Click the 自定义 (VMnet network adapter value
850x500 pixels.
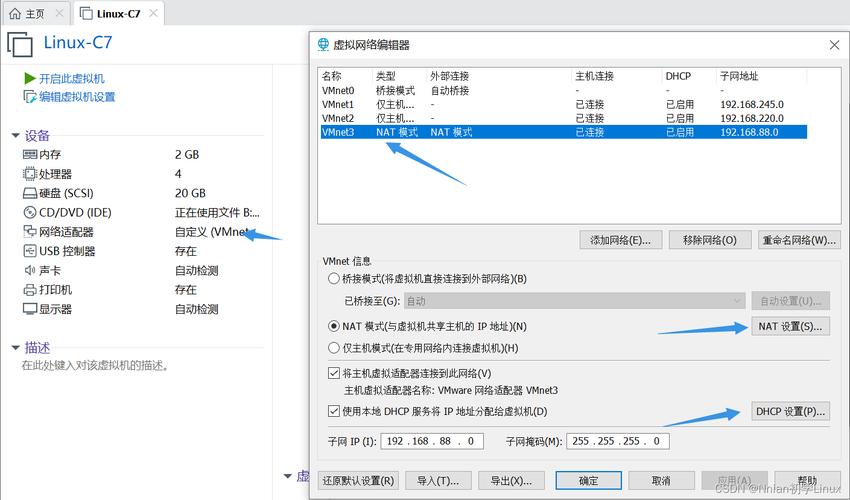[x=212, y=232]
